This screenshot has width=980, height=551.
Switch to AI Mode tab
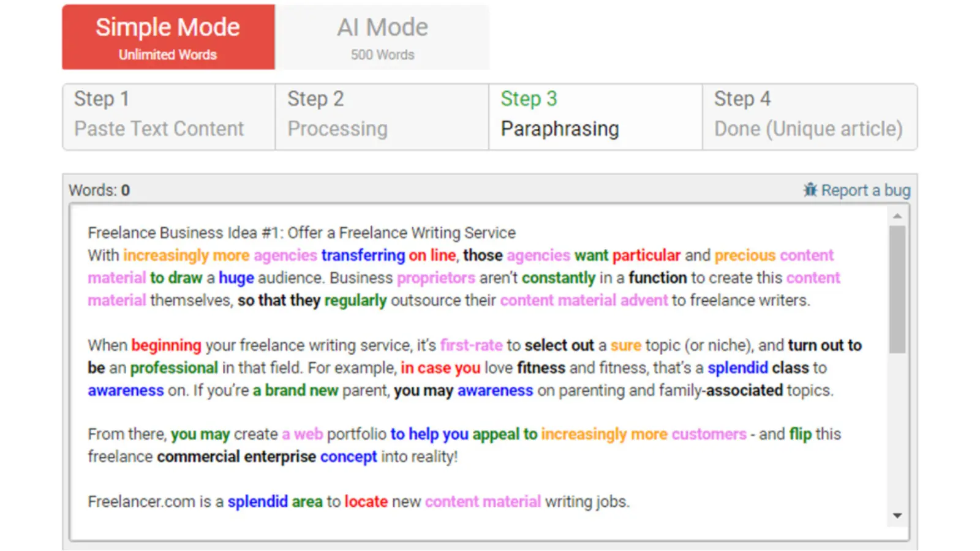click(382, 37)
